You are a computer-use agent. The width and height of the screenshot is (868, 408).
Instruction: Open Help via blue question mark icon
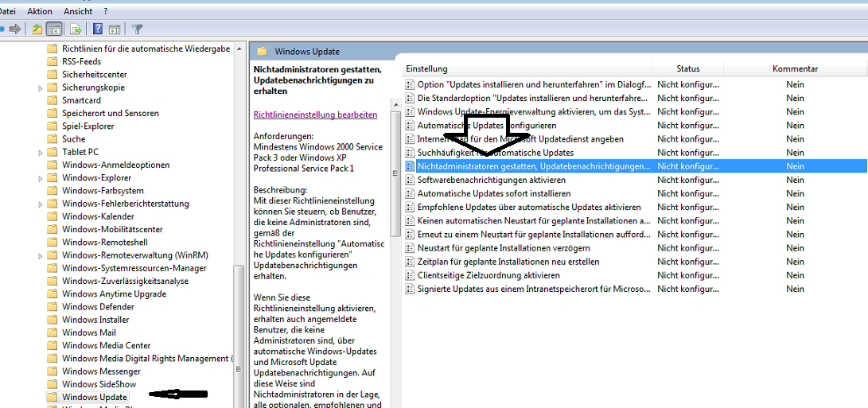(x=98, y=29)
